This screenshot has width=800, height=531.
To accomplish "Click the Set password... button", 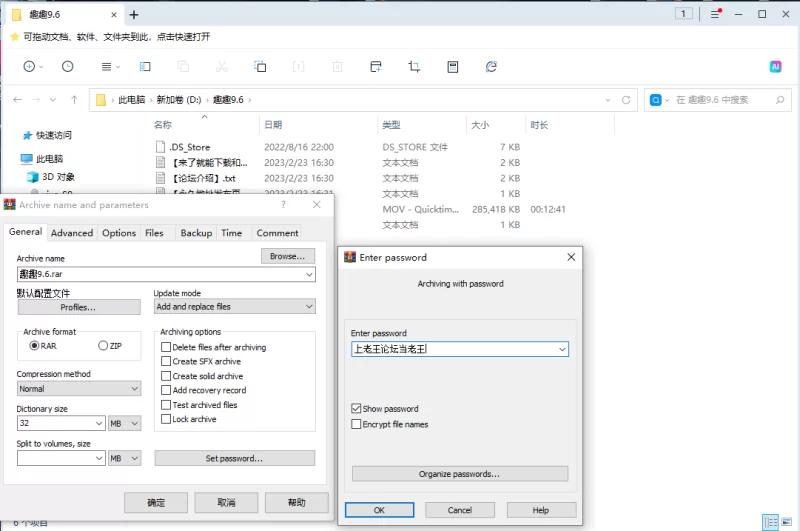I will pos(234,458).
